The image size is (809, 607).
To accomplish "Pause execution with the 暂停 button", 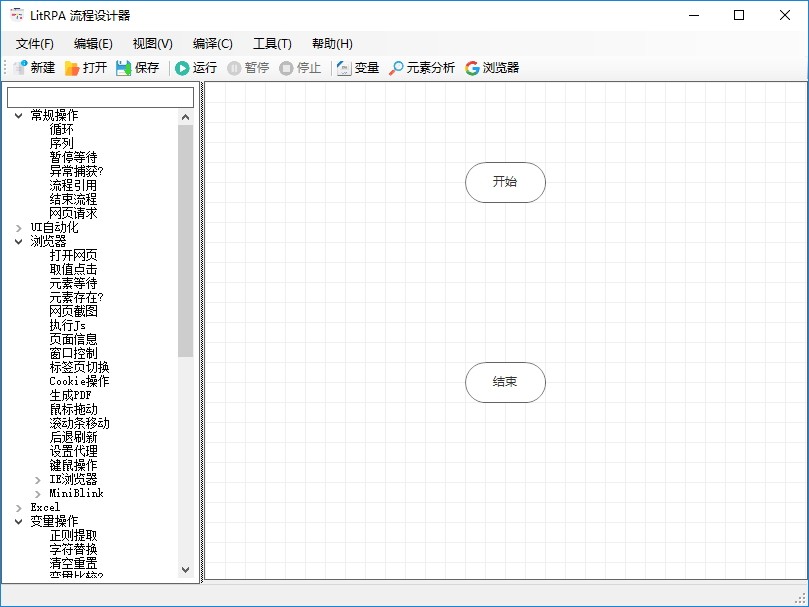I will click(249, 67).
